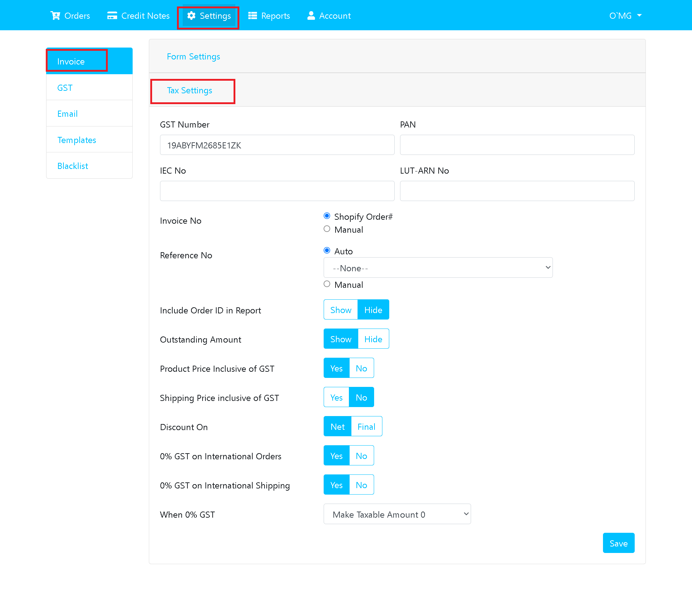The image size is (692, 616).
Task: Expand the --None-- reference dropdown
Action: (x=438, y=268)
